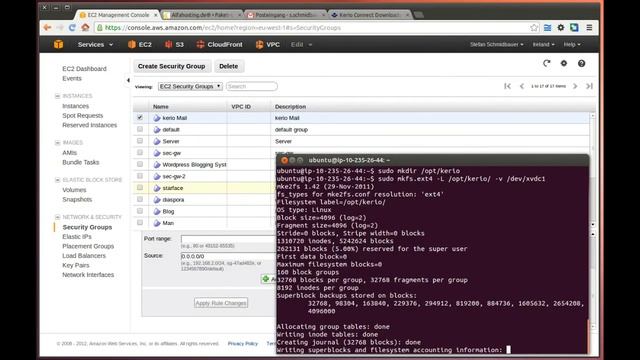Click the Port range input field
This screenshot has width=640, height=360.
[229, 239]
